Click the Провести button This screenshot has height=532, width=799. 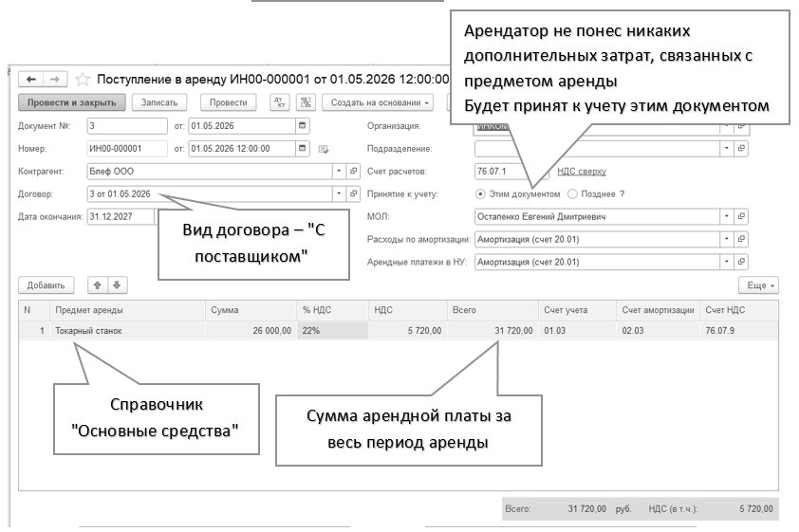(x=229, y=102)
